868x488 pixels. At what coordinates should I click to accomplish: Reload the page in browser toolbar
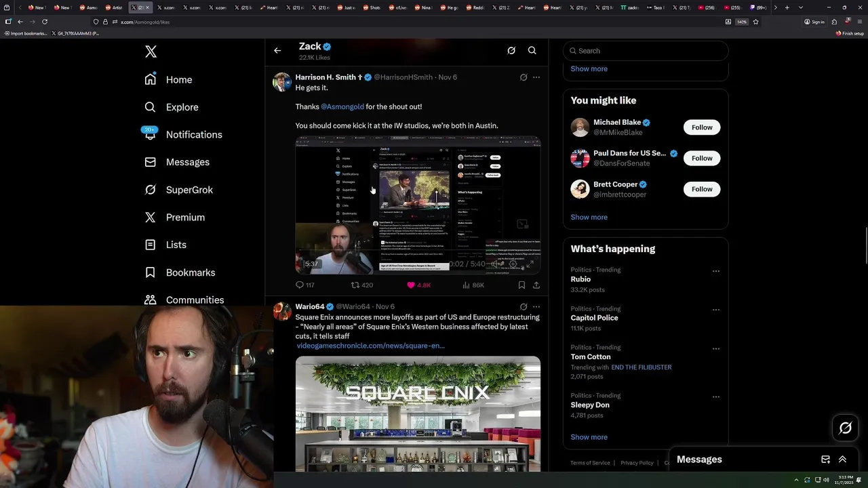point(45,22)
